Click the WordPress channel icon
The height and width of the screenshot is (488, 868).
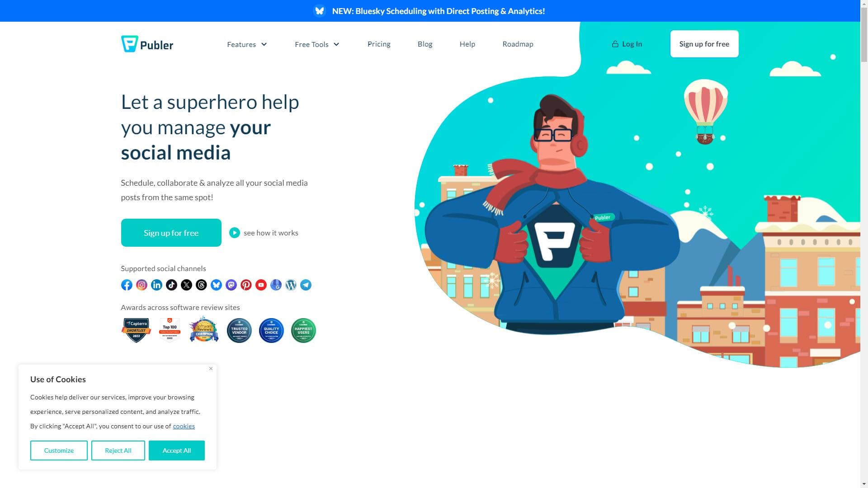(291, 285)
